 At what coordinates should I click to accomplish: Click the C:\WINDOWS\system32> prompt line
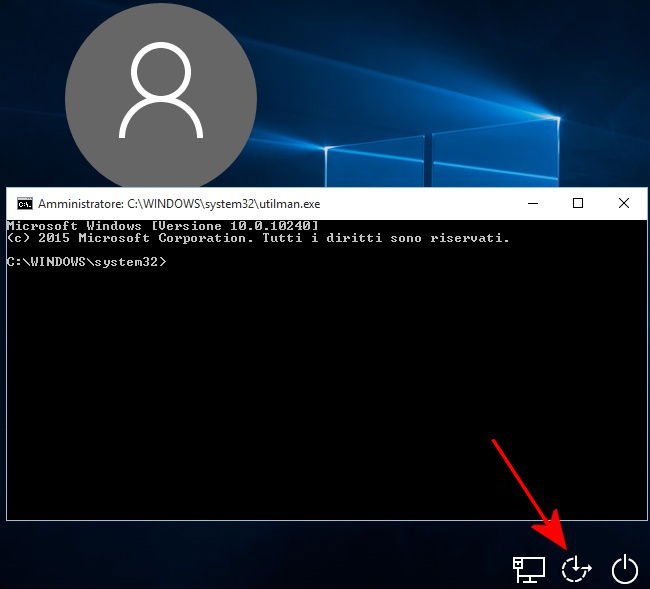point(87,262)
